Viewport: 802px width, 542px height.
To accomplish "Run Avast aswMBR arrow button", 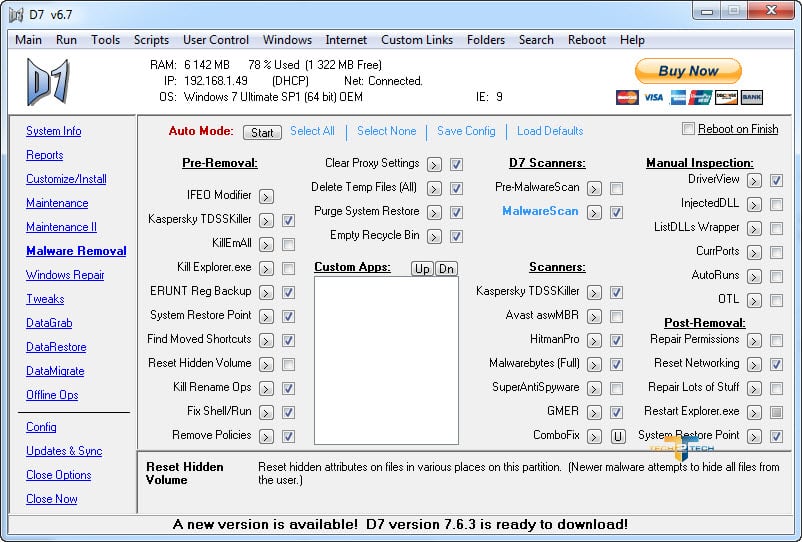I will [x=594, y=317].
